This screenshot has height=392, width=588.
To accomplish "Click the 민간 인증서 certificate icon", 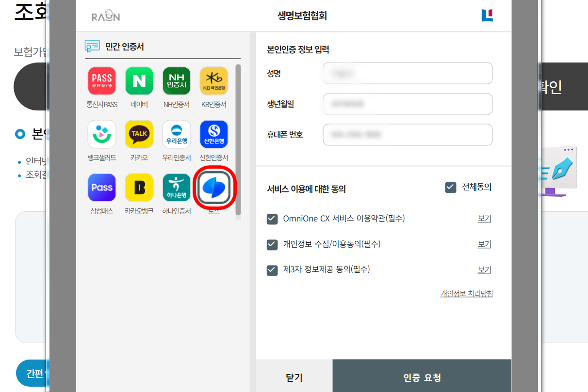I will 92,46.
